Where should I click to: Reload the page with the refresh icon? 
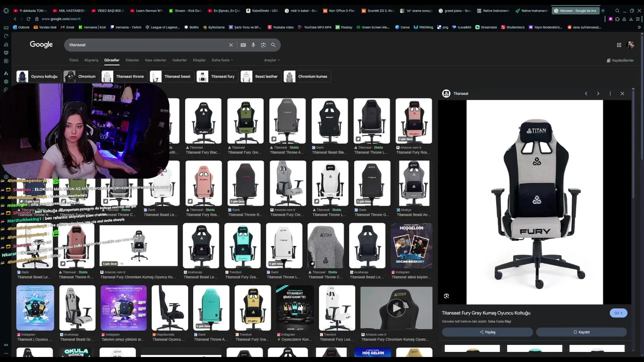point(28,19)
